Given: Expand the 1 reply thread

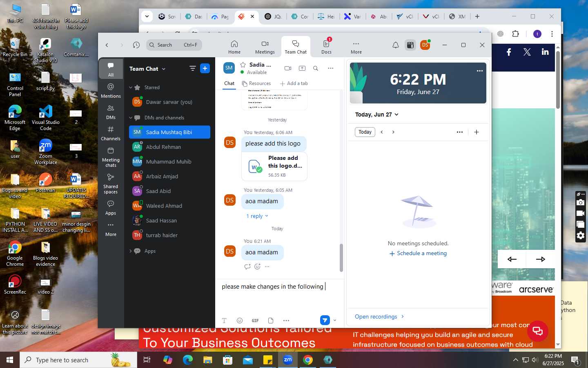Looking at the screenshot, I should point(257,216).
